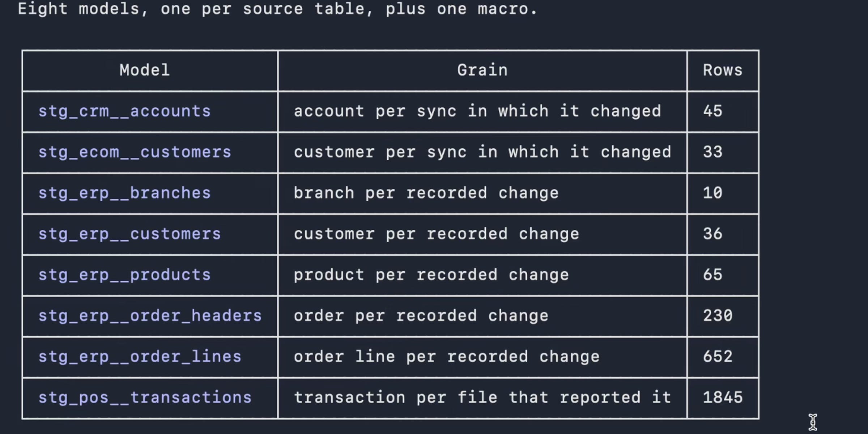Click 'branch per recorded change' grain text
This screenshot has height=434, width=868.
(x=426, y=193)
